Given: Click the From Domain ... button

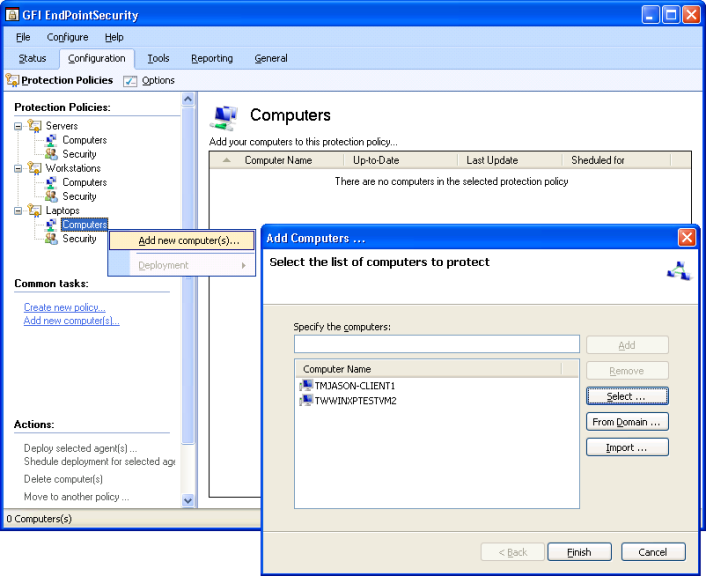Looking at the screenshot, I should 627,422.
